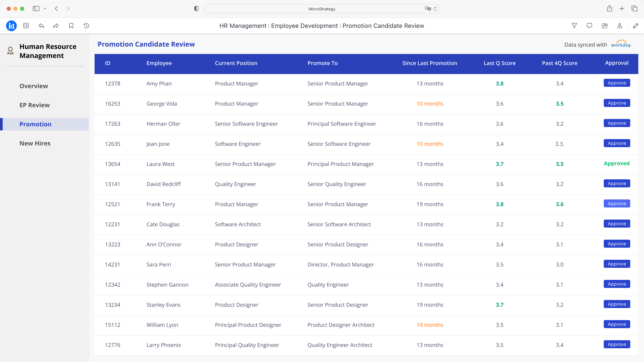644x362 pixels.
Task: Open the user account icon
Action: pyautogui.click(x=620, y=26)
